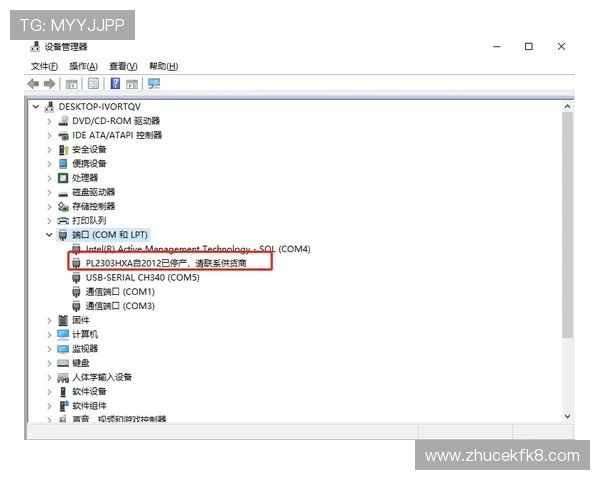Open the Help question-mark toolbar icon

point(115,83)
